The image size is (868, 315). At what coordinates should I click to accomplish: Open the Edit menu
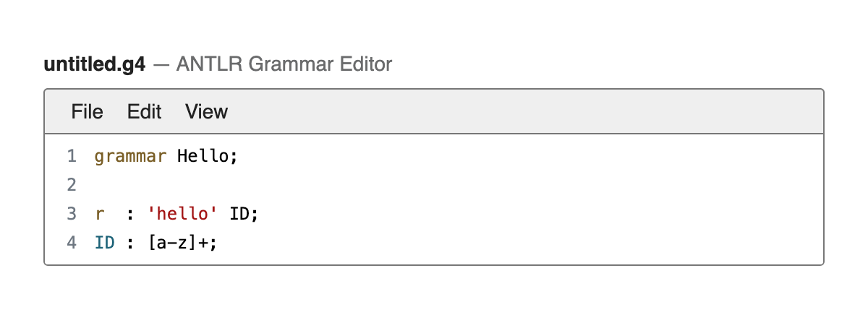144,111
